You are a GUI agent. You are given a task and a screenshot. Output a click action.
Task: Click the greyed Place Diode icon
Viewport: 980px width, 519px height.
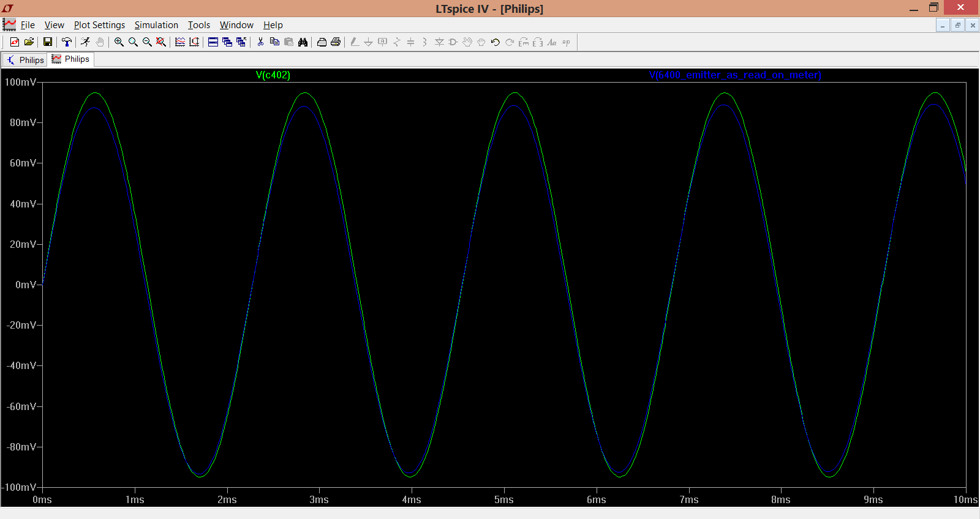439,42
